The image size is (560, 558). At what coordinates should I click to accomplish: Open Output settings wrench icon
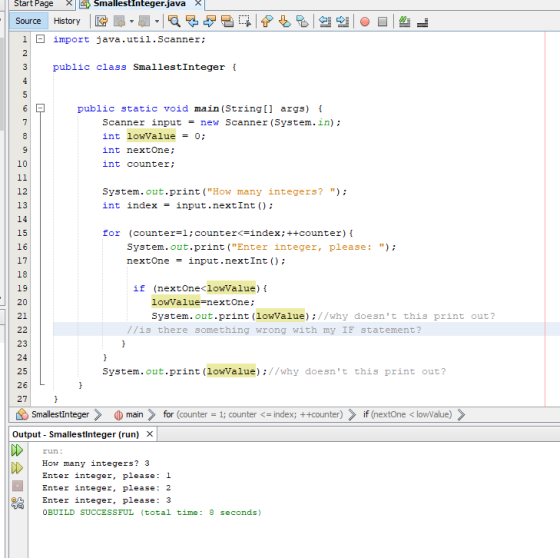coord(17,503)
